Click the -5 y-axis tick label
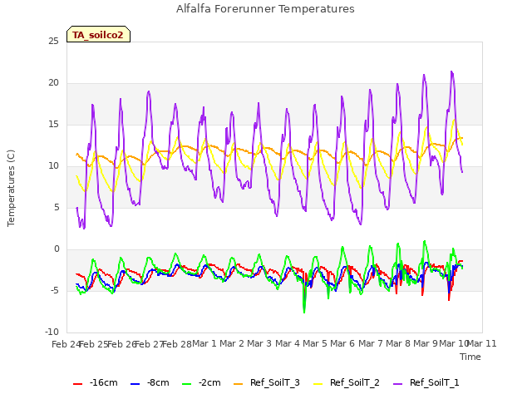The width and height of the screenshot is (532, 399). coord(55,290)
